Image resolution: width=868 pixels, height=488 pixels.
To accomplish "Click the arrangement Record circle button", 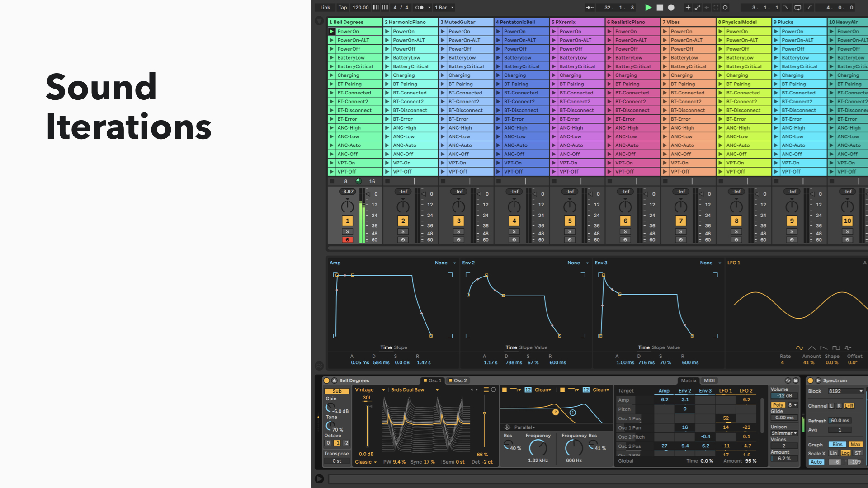I will pos(671,8).
